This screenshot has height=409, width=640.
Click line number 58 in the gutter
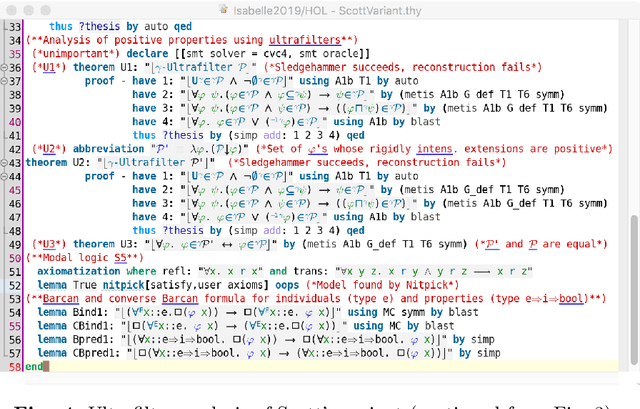pyautogui.click(x=16, y=366)
